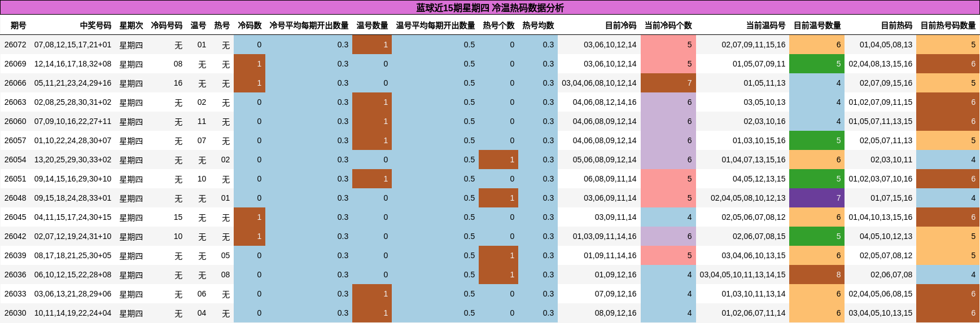The width and height of the screenshot is (980, 323).
Task: Click issue number 26030
Action: tap(15, 313)
